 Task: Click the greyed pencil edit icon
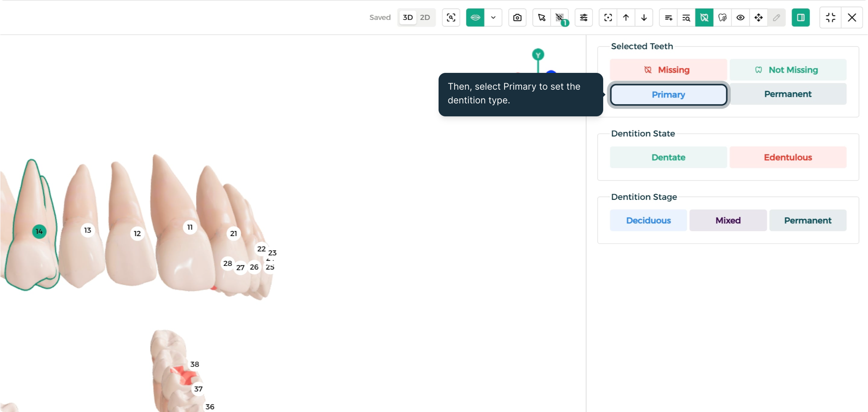point(777,18)
